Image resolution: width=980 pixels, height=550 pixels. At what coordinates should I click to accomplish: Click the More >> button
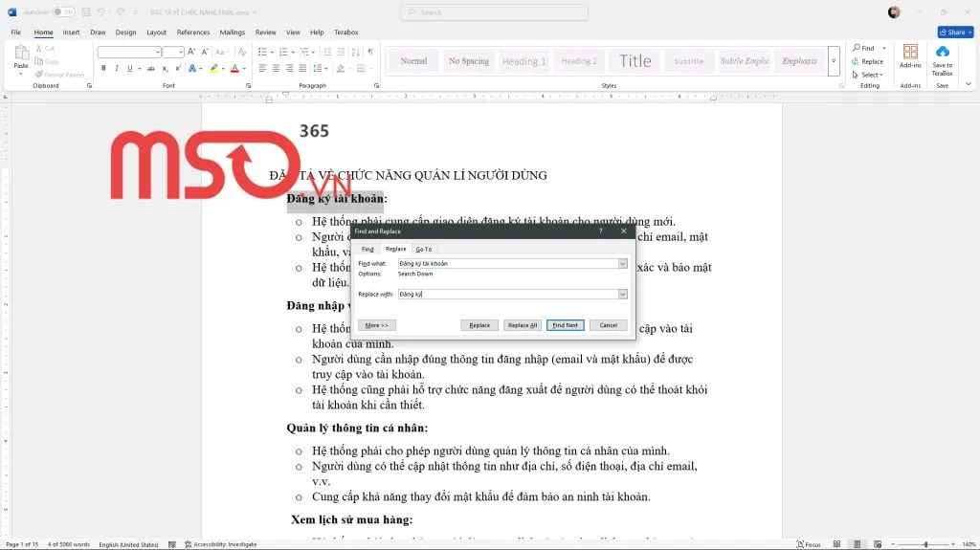[376, 325]
